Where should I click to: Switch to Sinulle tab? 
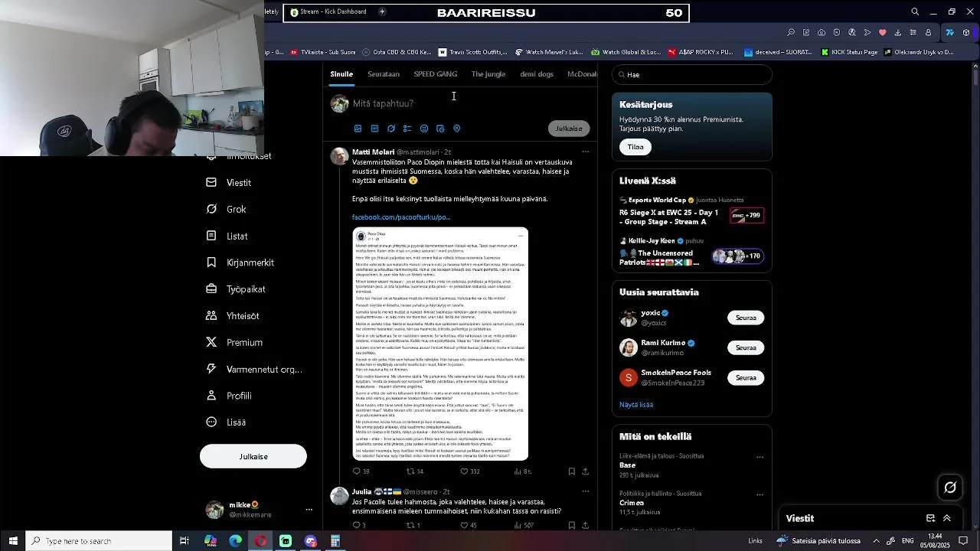coord(341,74)
